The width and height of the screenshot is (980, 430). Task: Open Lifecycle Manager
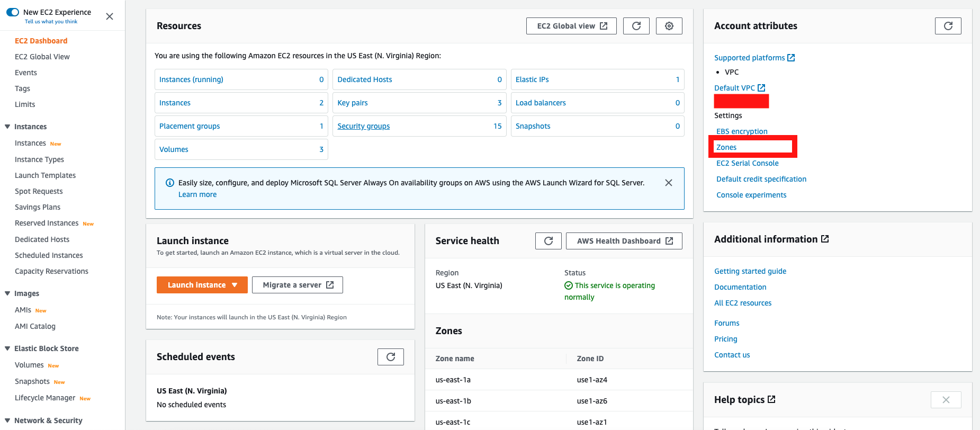tap(45, 398)
